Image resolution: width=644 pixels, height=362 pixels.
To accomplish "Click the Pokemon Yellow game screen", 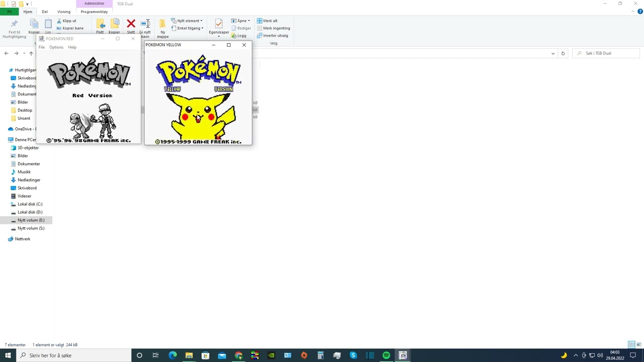I will click(x=198, y=98).
